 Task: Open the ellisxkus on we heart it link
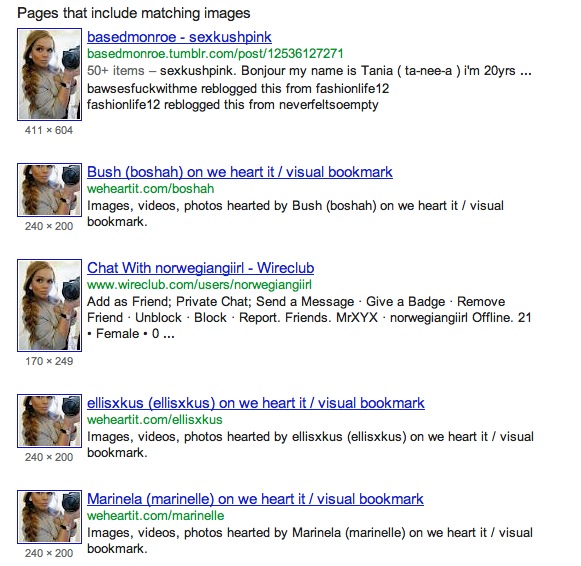click(256, 403)
